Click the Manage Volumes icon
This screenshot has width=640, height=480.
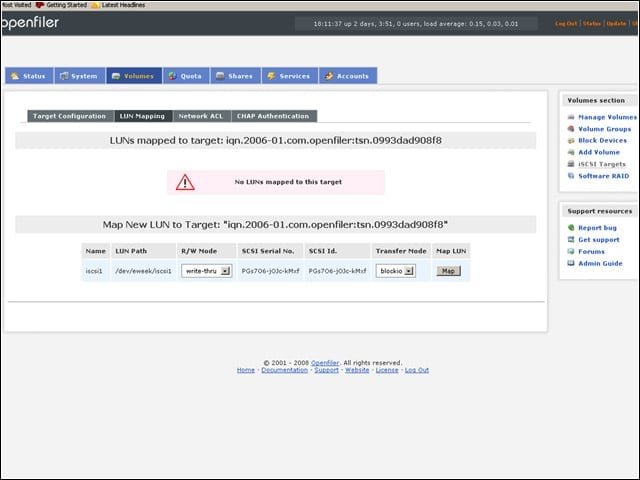point(571,117)
